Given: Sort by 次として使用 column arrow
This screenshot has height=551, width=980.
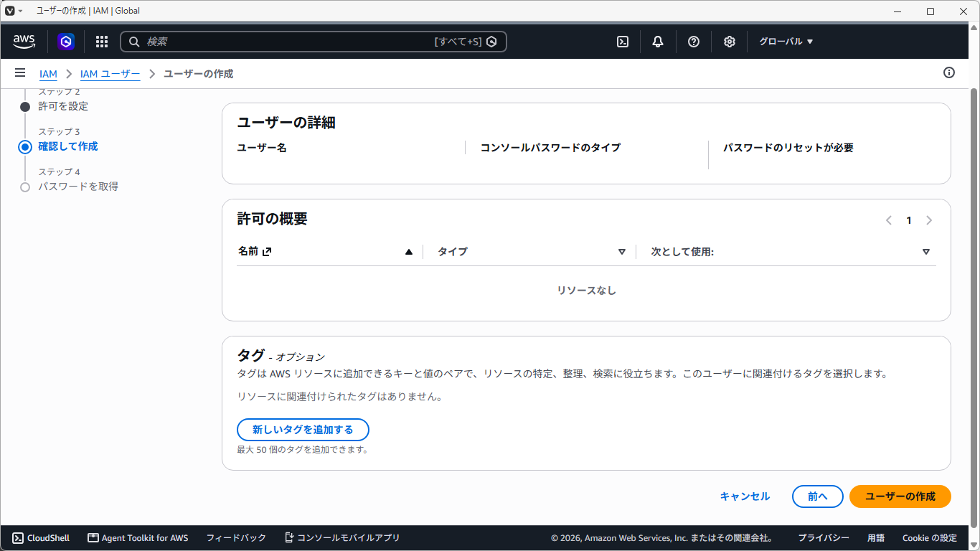Looking at the screenshot, I should click(x=926, y=252).
